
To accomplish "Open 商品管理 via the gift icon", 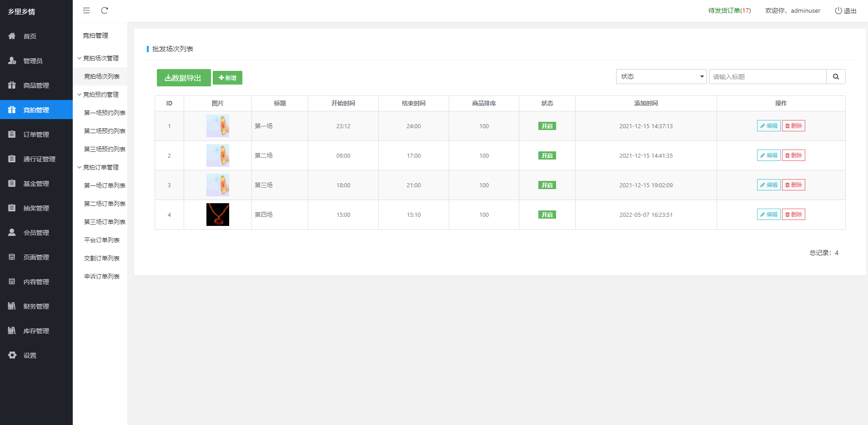I will (x=12, y=85).
